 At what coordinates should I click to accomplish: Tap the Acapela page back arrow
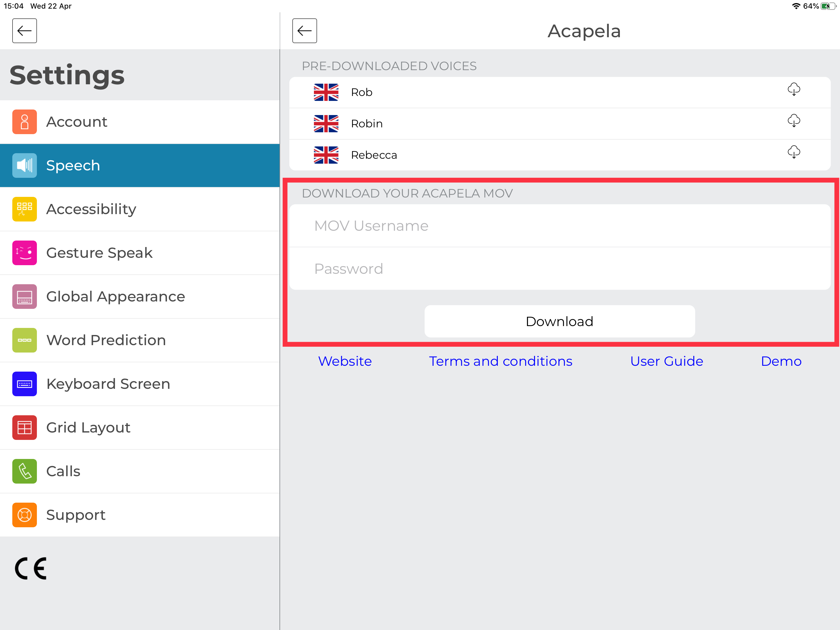(305, 31)
